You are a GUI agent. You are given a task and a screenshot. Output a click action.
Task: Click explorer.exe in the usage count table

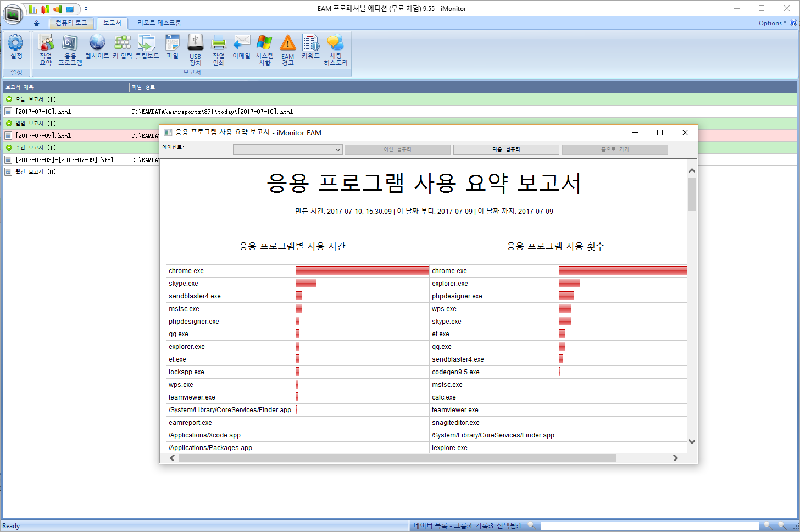click(x=450, y=284)
